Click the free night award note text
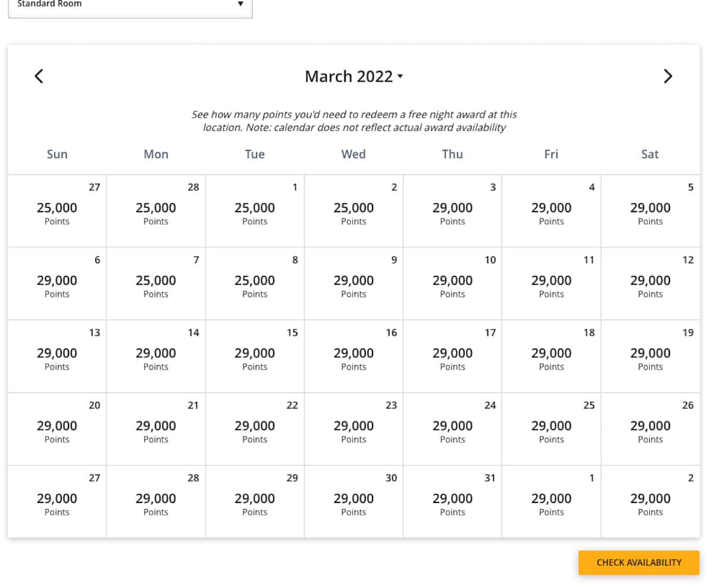The height and width of the screenshot is (588, 714). [x=354, y=121]
